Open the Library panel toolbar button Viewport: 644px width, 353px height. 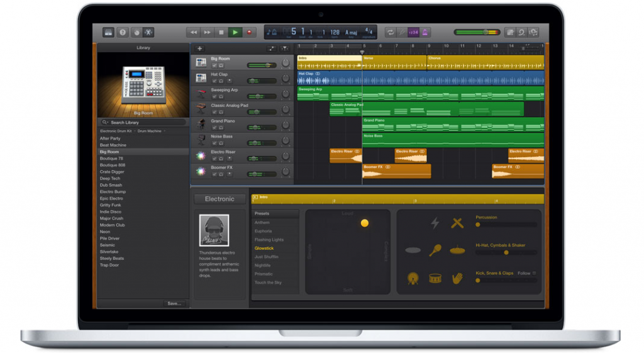(x=108, y=32)
